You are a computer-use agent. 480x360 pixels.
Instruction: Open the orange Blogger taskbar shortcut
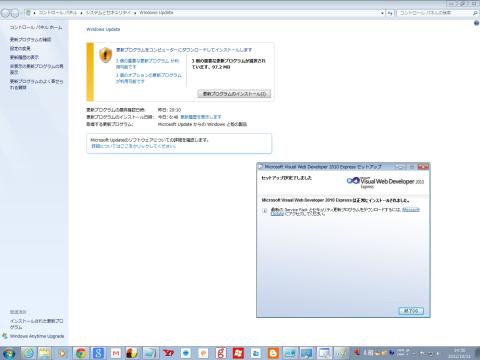(273, 353)
